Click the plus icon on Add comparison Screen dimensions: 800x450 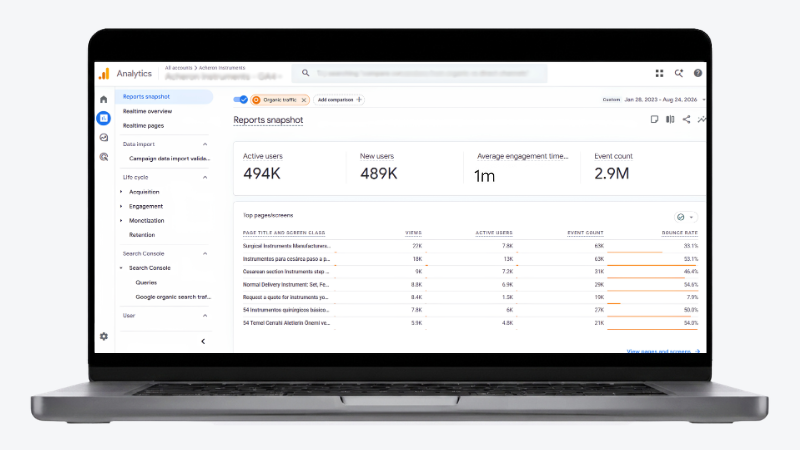(x=359, y=99)
